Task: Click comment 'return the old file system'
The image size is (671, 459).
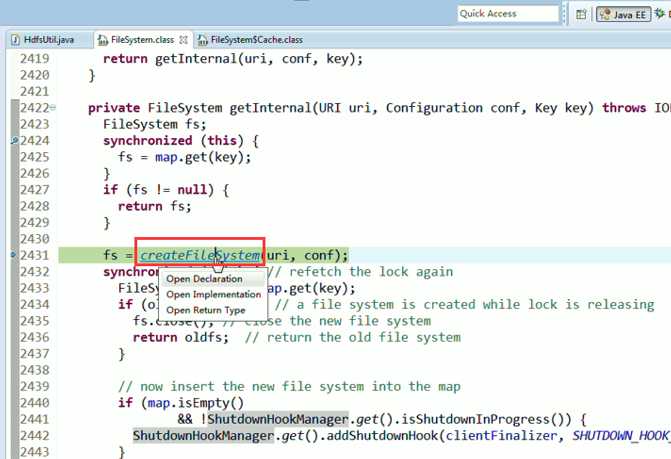Action: (364, 338)
